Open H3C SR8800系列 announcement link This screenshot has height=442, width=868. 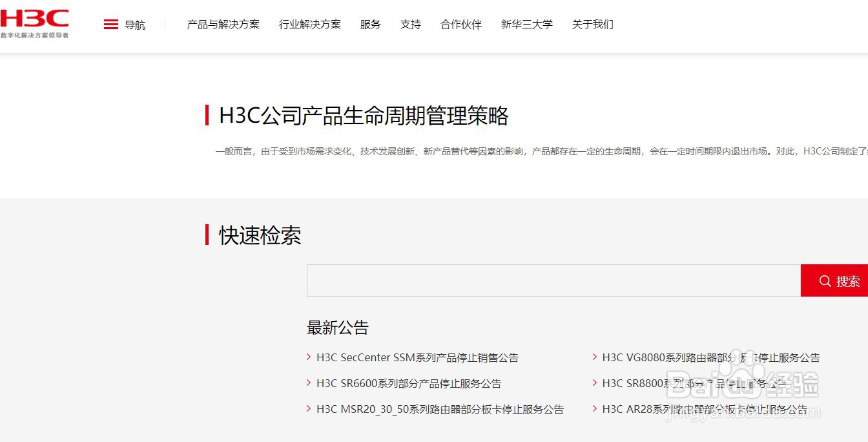[x=695, y=383]
